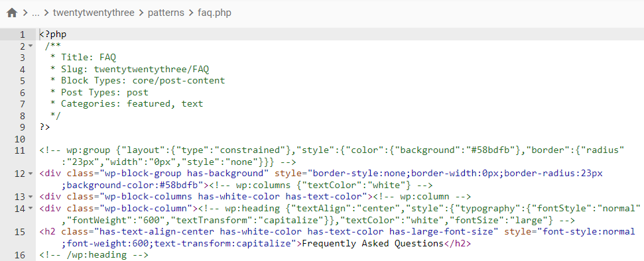Collapse the comment block at line 2
The image size is (644, 261).
tap(31, 46)
